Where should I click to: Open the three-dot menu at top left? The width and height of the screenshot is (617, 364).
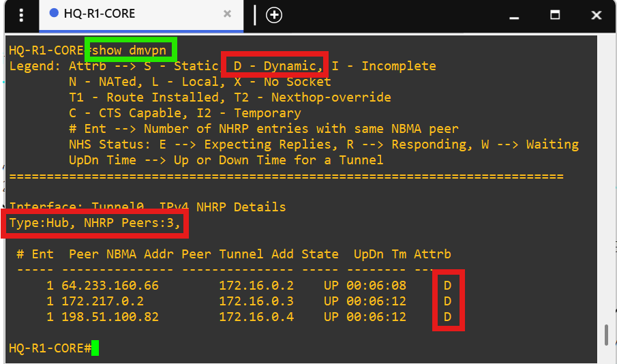[22, 15]
